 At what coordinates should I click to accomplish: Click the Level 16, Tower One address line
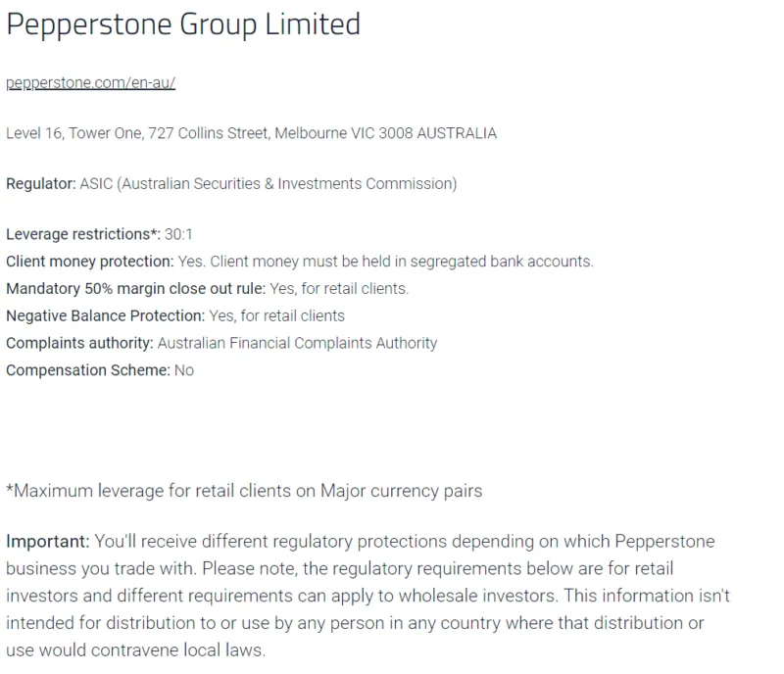[x=251, y=133]
